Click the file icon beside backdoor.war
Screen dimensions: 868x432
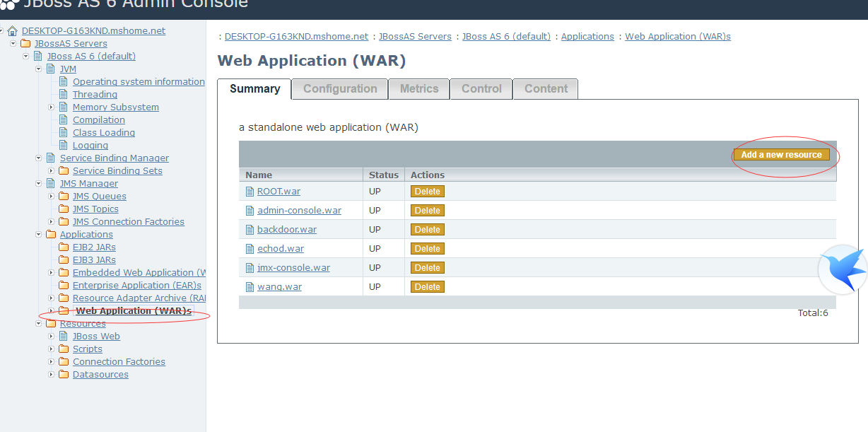(x=250, y=230)
